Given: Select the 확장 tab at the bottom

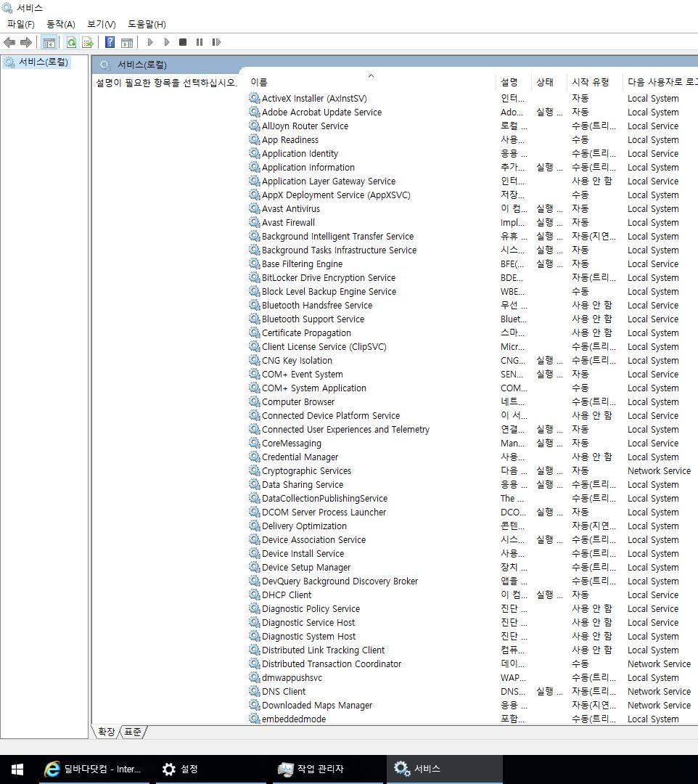Looking at the screenshot, I should pyautogui.click(x=106, y=732).
